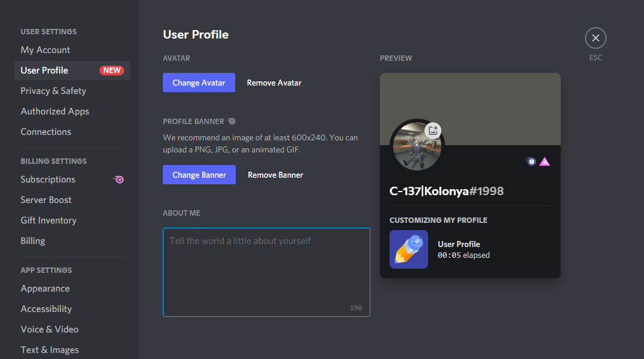
Task: Click Remove Avatar
Action: coord(274,83)
